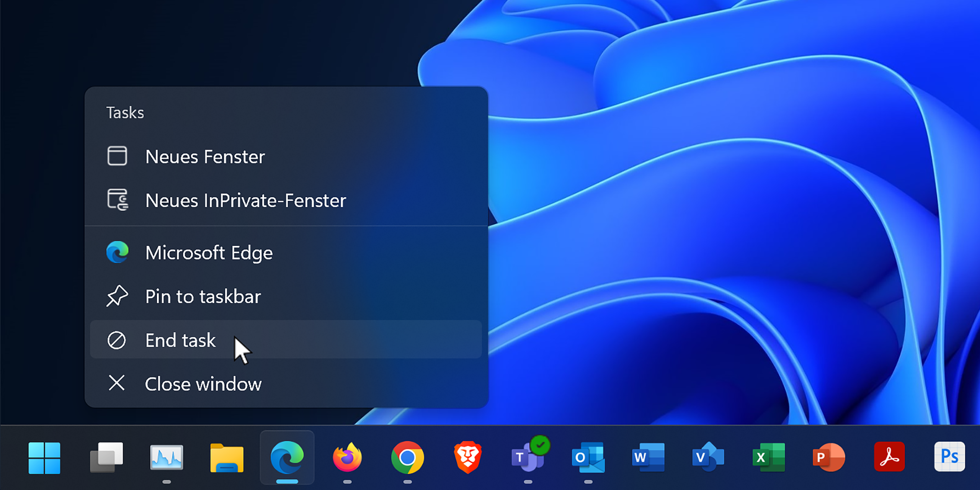Open File Explorer from the taskbar

tap(227, 458)
